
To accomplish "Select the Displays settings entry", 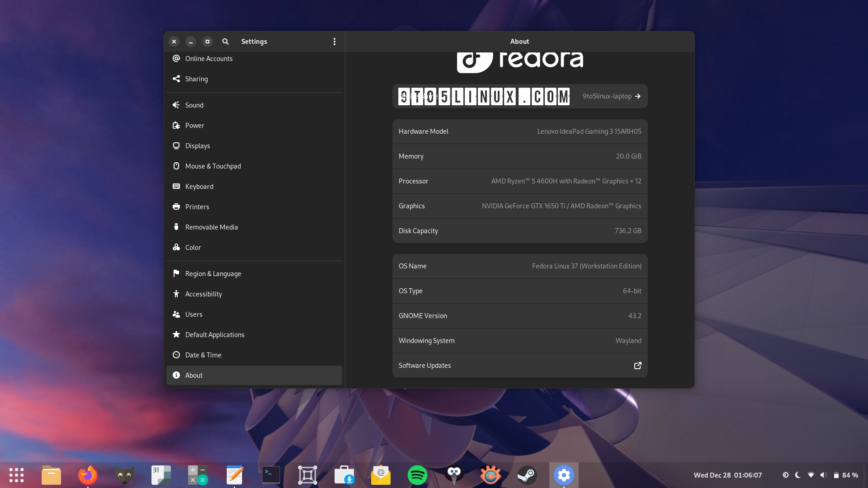I will point(197,145).
